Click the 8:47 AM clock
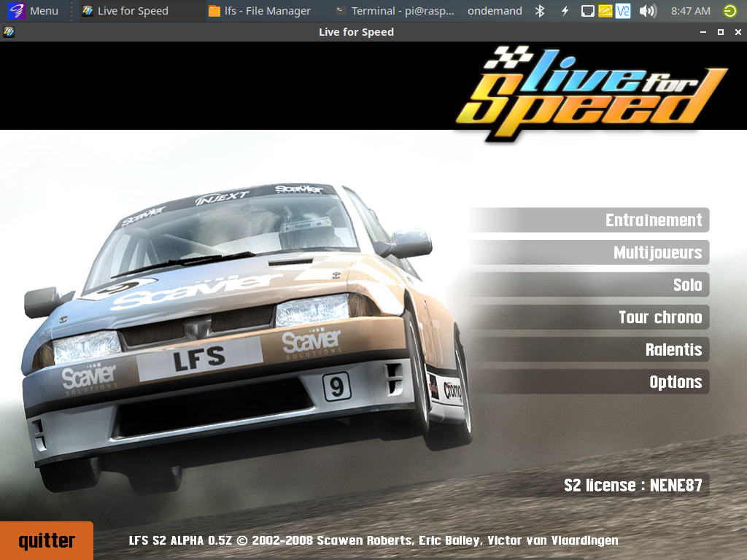 coord(690,10)
